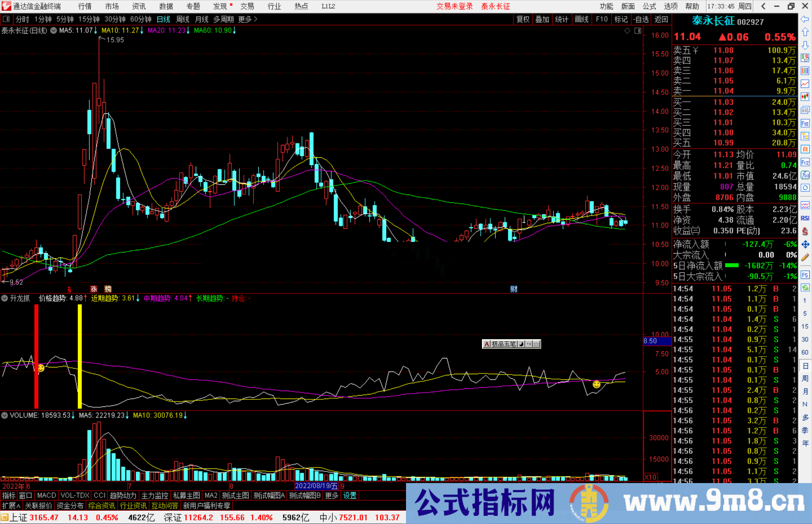Open the 更多 dropdown in period bar
This screenshot has width=812, height=524.
click(x=244, y=19)
